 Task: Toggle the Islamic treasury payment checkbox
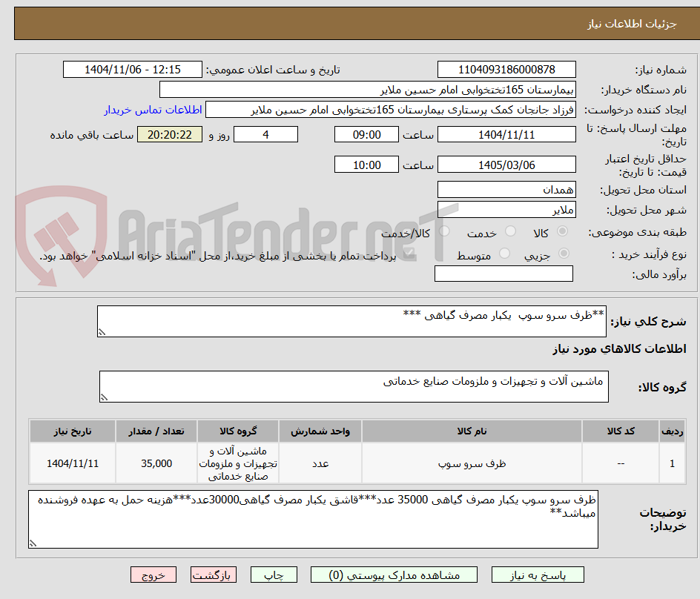408,254
